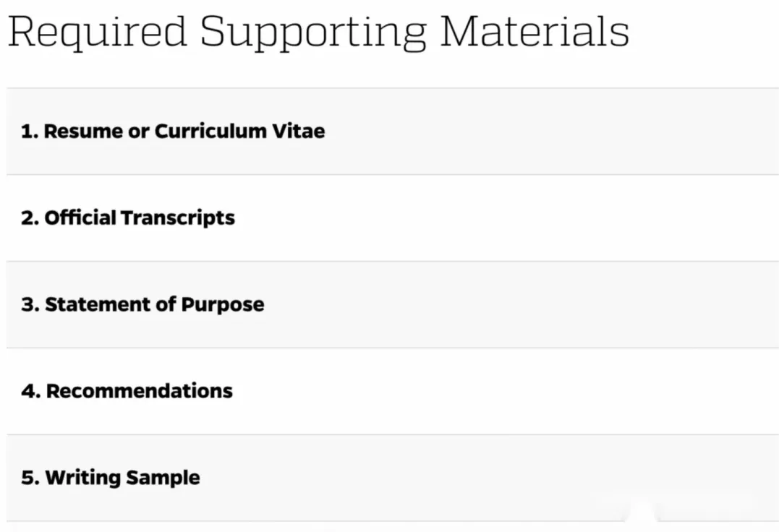
Task: Expand the Official Transcripts accordion row
Action: [391, 218]
